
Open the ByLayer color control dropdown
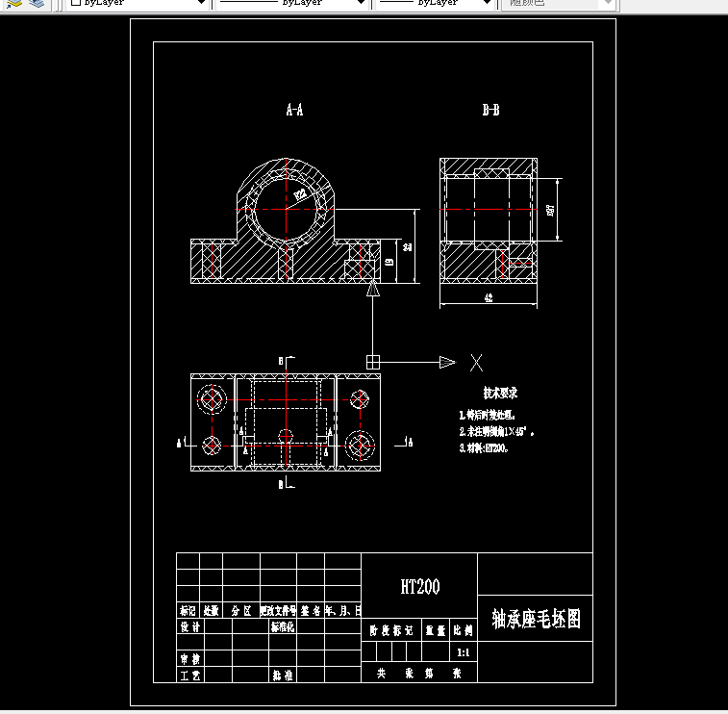pos(138,3)
